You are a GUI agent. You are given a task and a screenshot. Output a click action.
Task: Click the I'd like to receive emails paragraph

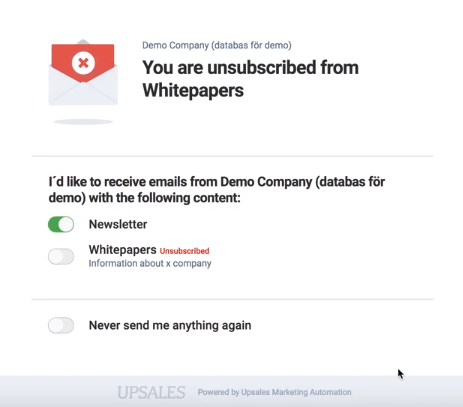[217, 190]
